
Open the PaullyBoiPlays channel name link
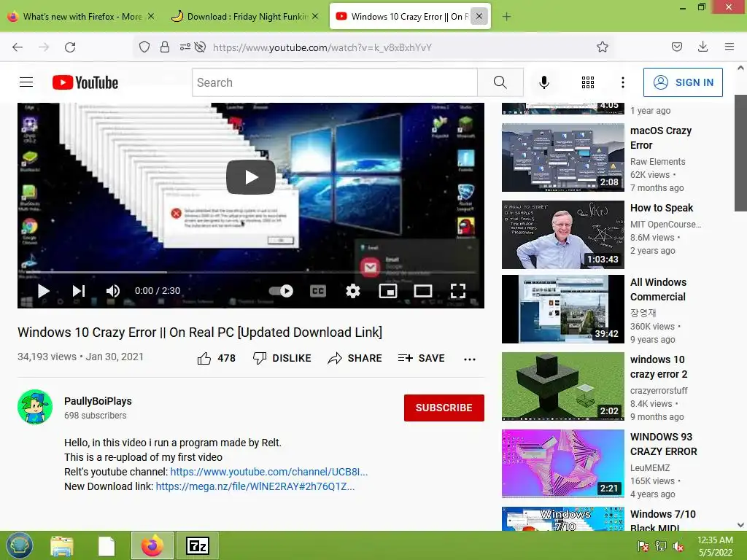point(98,401)
